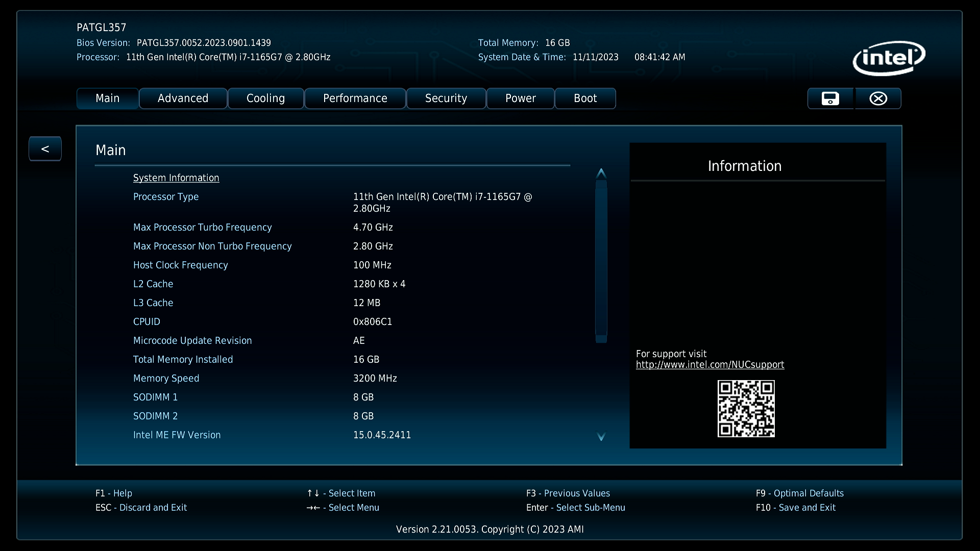Click the save floppy disk icon
Viewport: 980px width, 551px height.
click(x=830, y=98)
